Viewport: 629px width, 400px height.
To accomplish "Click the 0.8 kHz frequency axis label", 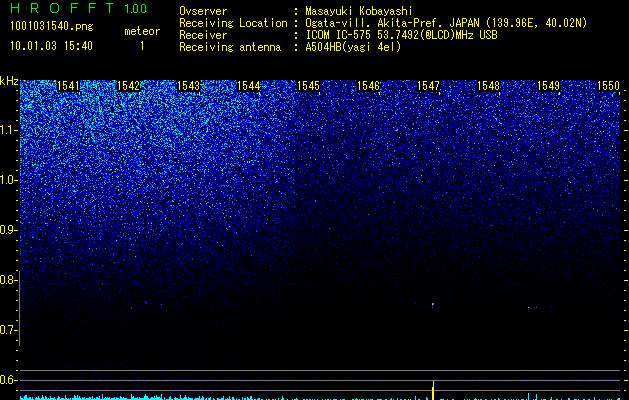I will [x=8, y=280].
